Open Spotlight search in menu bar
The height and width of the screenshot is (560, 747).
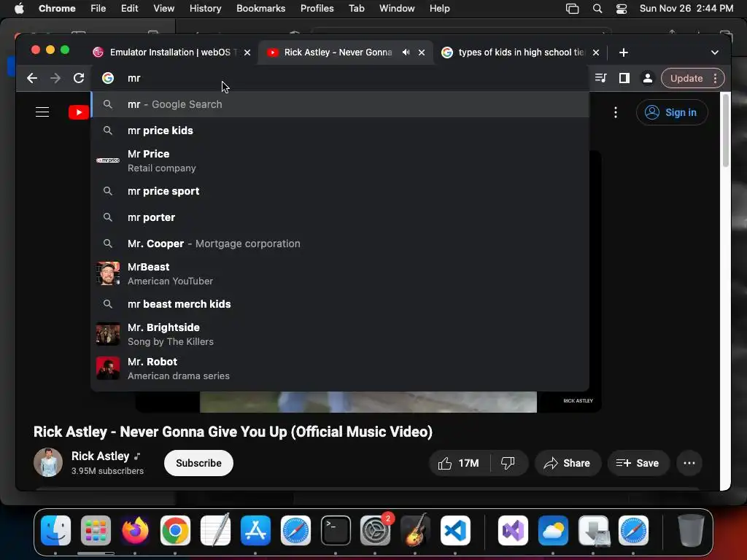[x=597, y=8]
